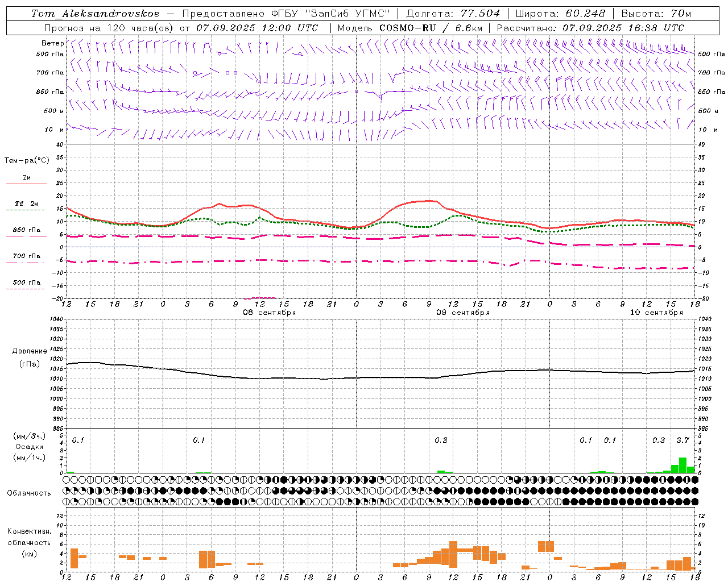Click the 0.3 precipitation value on 09 сентября

pyautogui.click(x=441, y=440)
